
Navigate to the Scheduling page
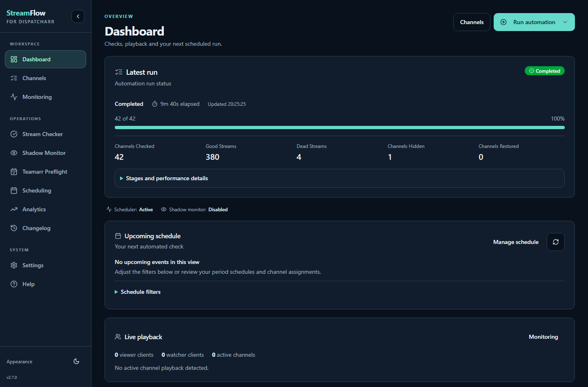coord(45,190)
